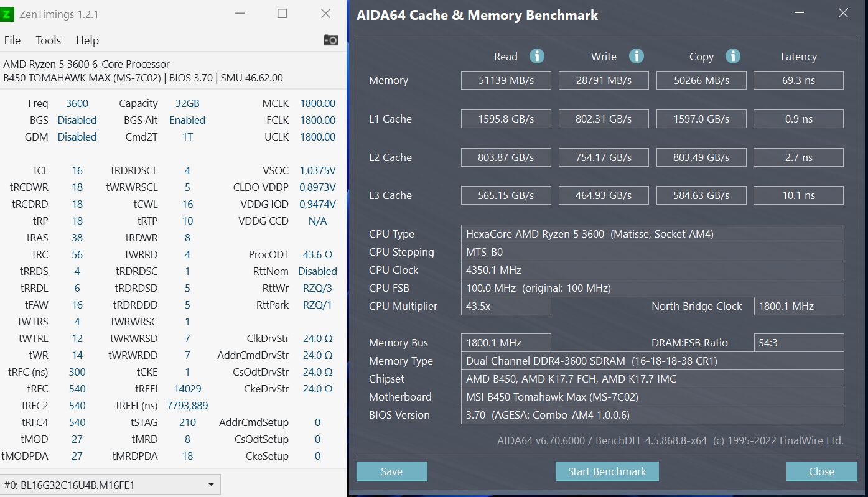This screenshot has height=497, width=868.
Task: Click the Memory Write value 28791 MB/s
Action: pos(604,80)
